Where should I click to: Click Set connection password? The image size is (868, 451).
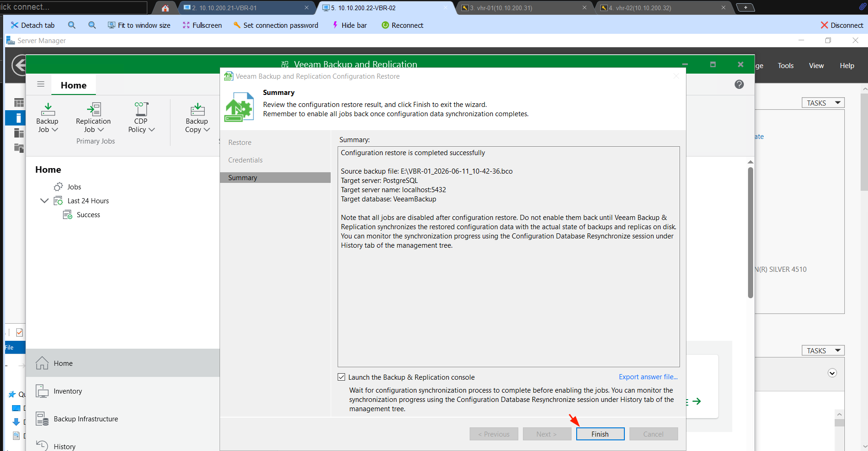276,25
